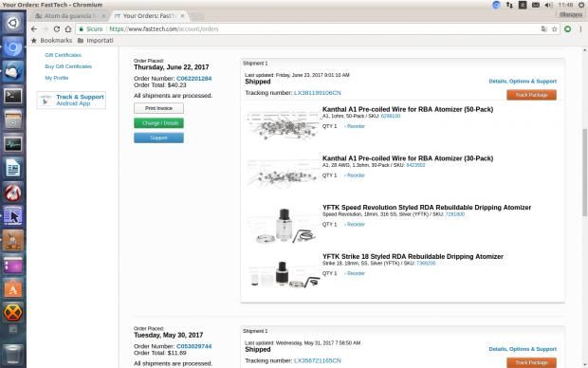Open tracking number LX381199106CN
Image resolution: width=588 pixels, height=368 pixels.
[318, 93]
